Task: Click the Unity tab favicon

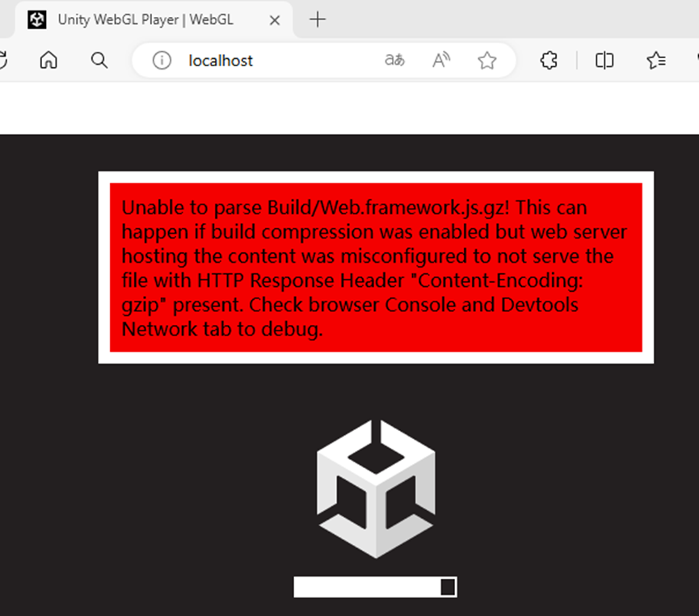Action: pyautogui.click(x=37, y=19)
